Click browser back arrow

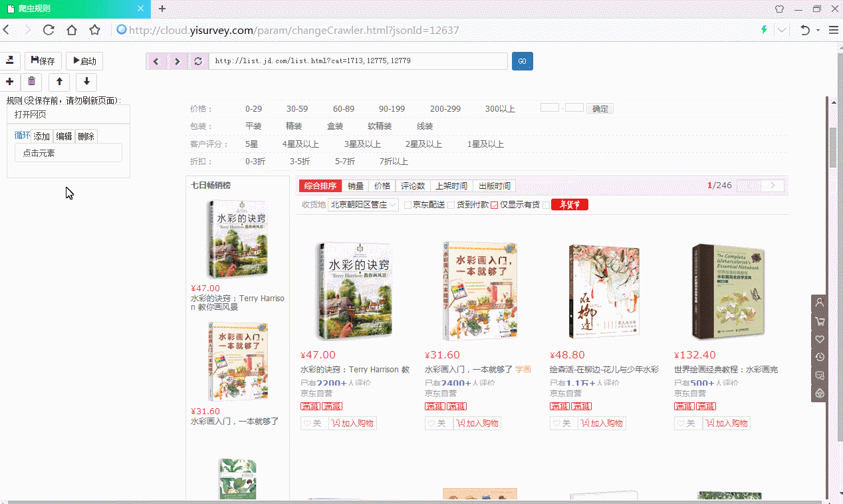click(7, 30)
